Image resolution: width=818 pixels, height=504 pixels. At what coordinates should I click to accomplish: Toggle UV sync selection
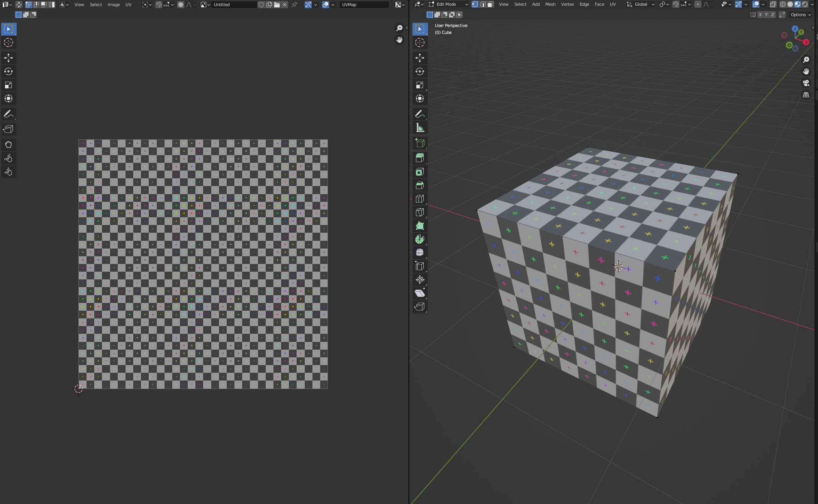[19, 5]
